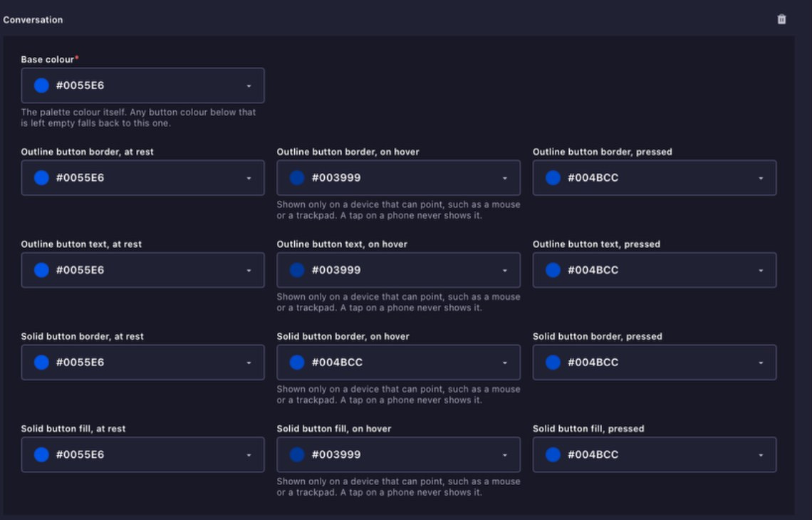
Task: Click swatch for Solid button border, on hover
Action: coord(297,362)
